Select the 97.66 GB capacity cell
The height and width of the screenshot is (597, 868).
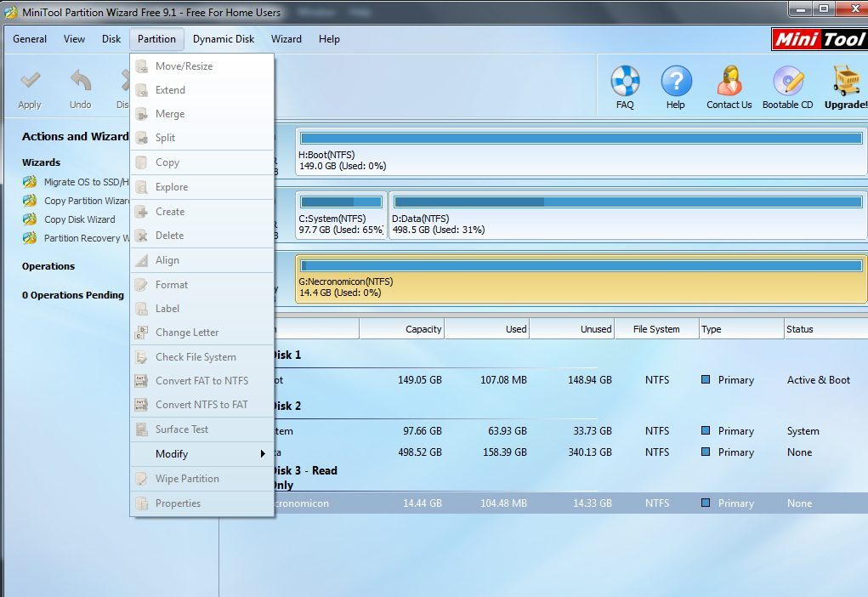point(423,431)
